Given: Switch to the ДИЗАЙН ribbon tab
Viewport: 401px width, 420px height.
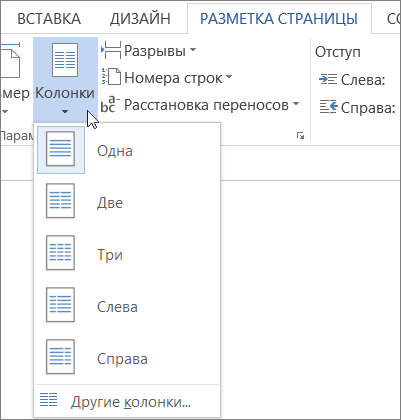Looking at the screenshot, I should (x=140, y=19).
